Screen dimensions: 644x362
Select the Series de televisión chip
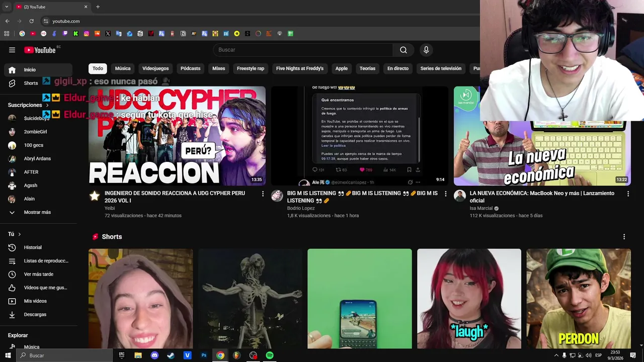[441, 68]
